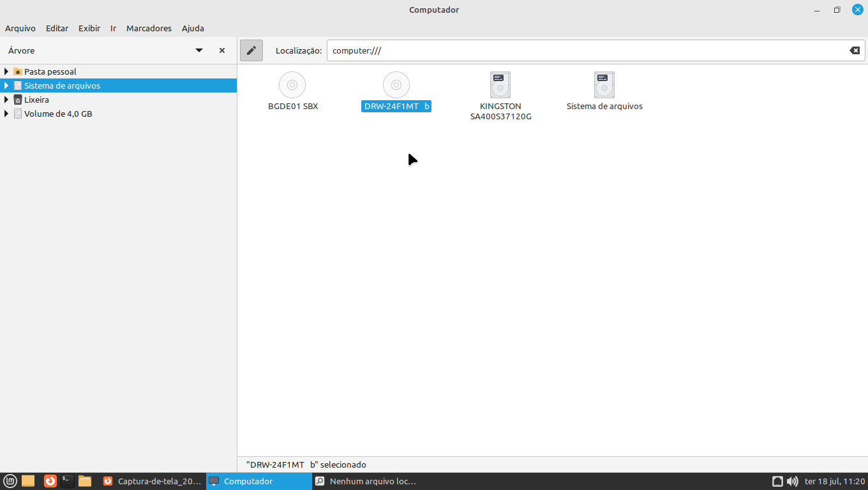Open the removable drives tray icon
Viewport: 868px width, 490px height.
(777, 482)
